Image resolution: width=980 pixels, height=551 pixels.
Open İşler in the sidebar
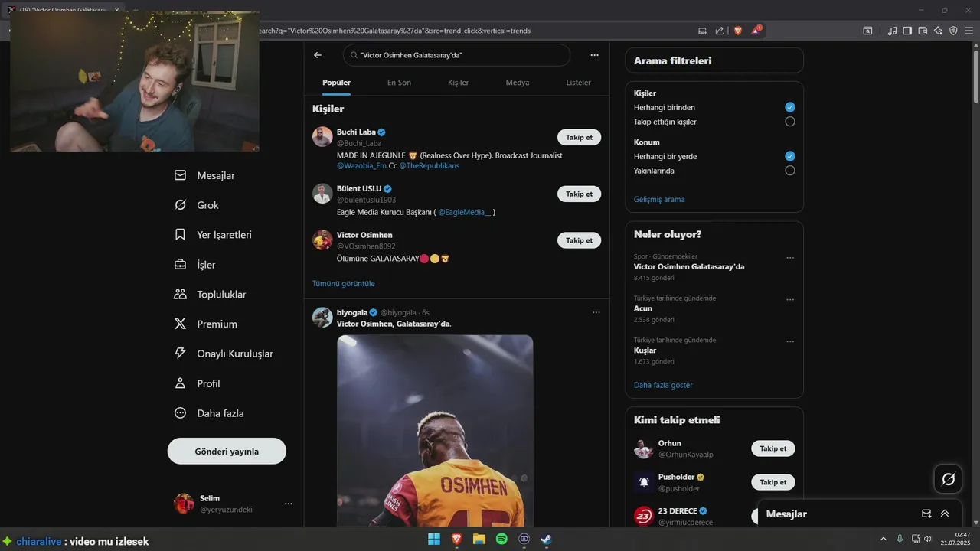[195, 265]
